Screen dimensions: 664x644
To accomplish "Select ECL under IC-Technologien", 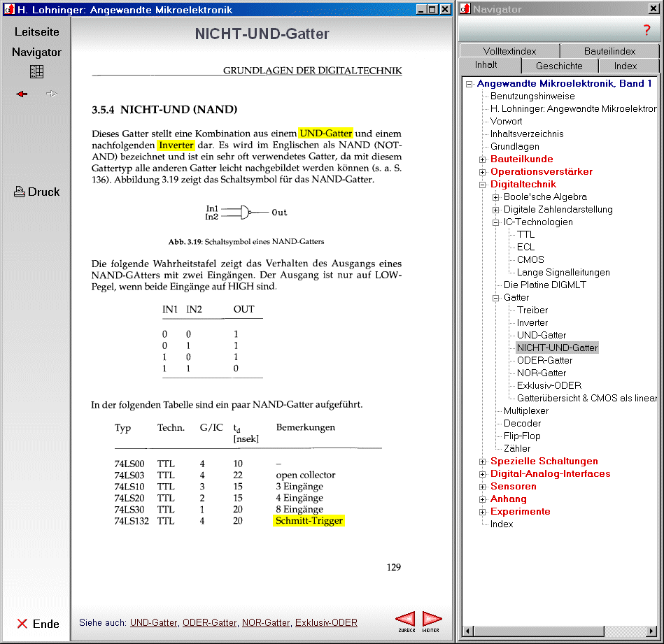I will (x=525, y=247).
